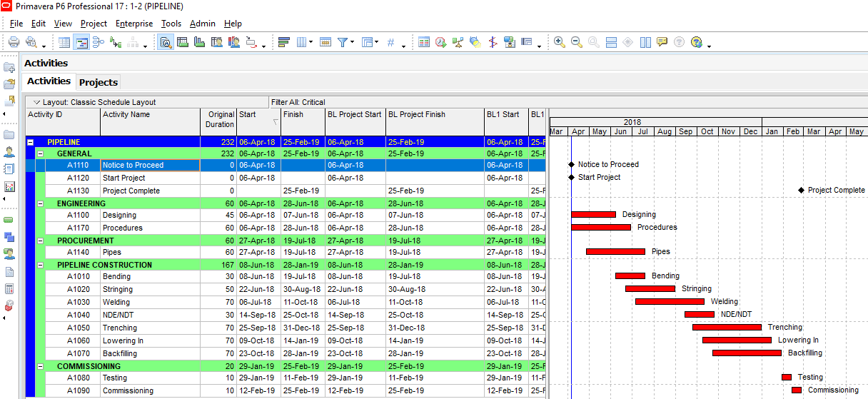The image size is (868, 399).
Task: Click the BL Project Finish column header
Action: (x=435, y=122)
